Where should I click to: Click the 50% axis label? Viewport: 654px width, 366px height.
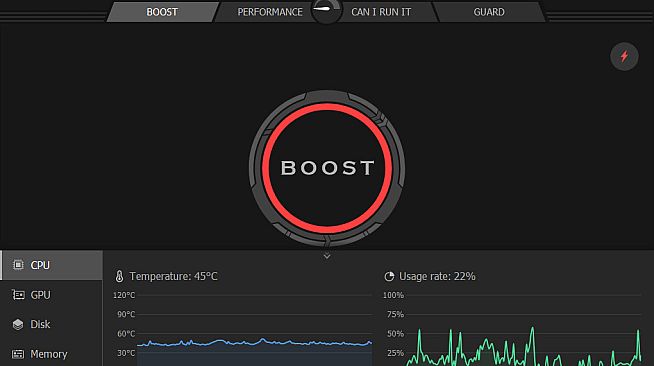pyautogui.click(x=395, y=333)
